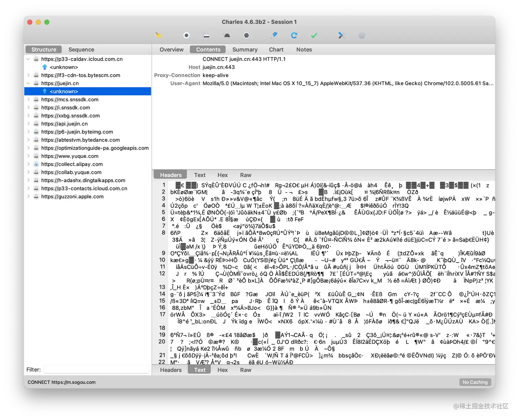Expand the collect.alipay.com node
Viewport: 519px width, 420px height.
coord(28,164)
